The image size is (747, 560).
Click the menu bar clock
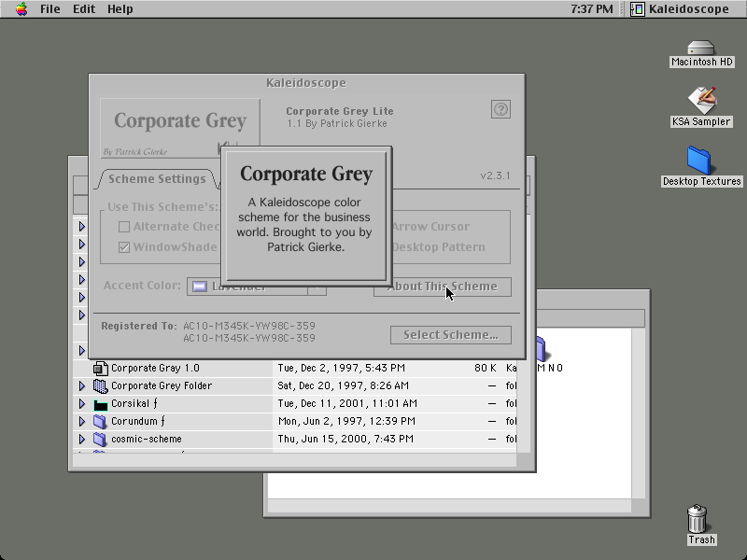point(592,9)
